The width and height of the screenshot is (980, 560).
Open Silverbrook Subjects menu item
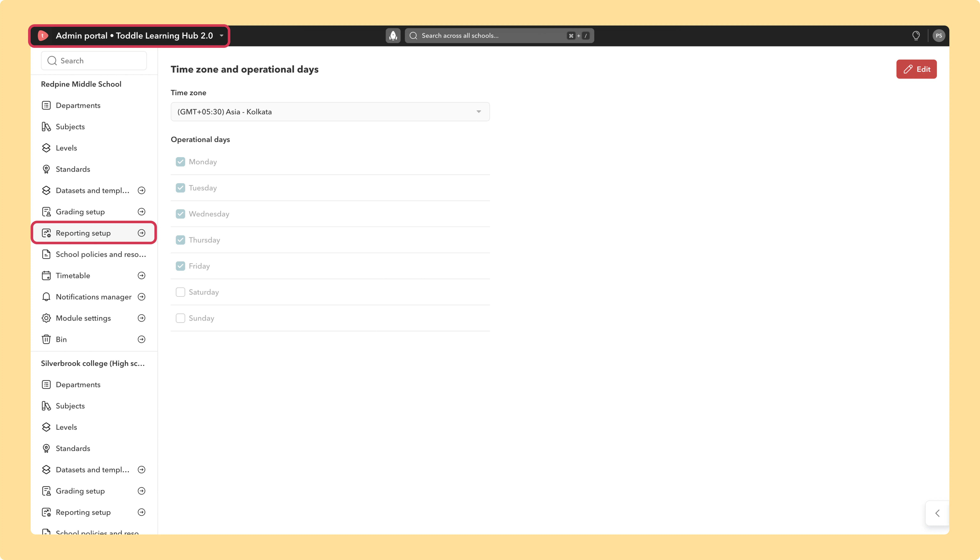pos(94,406)
